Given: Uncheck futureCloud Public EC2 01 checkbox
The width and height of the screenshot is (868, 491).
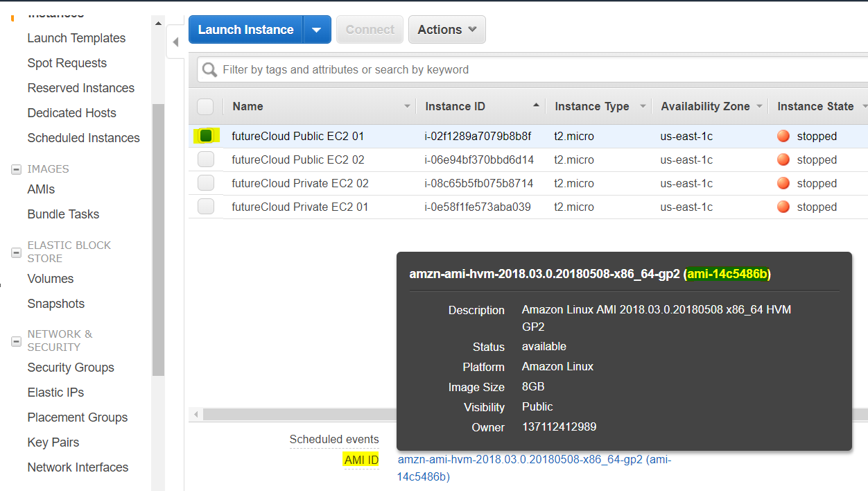Looking at the screenshot, I should click(x=206, y=136).
